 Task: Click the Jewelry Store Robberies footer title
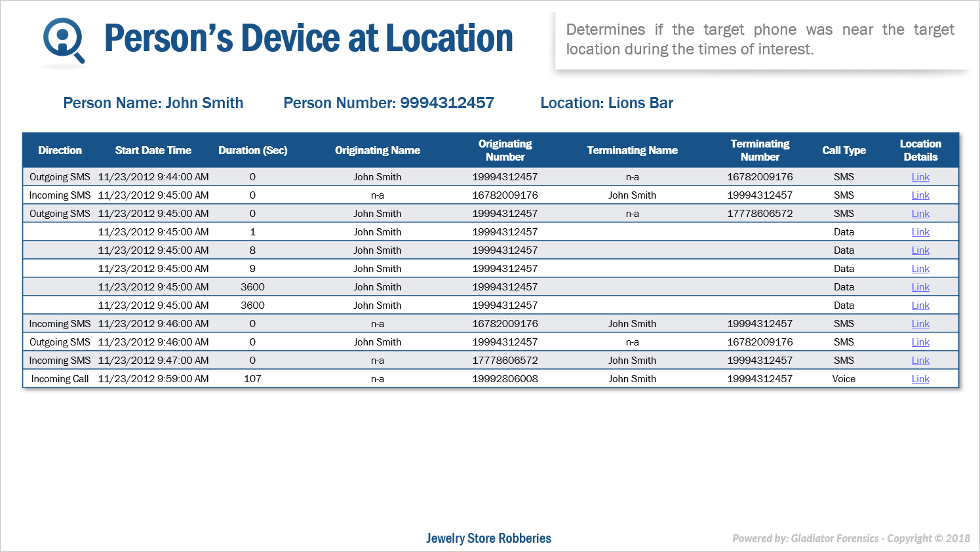[488, 538]
